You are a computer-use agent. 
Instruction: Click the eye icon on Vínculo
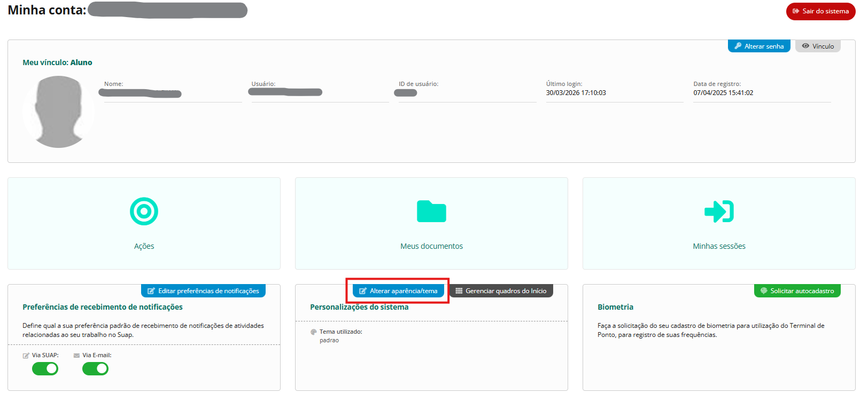[x=805, y=46]
